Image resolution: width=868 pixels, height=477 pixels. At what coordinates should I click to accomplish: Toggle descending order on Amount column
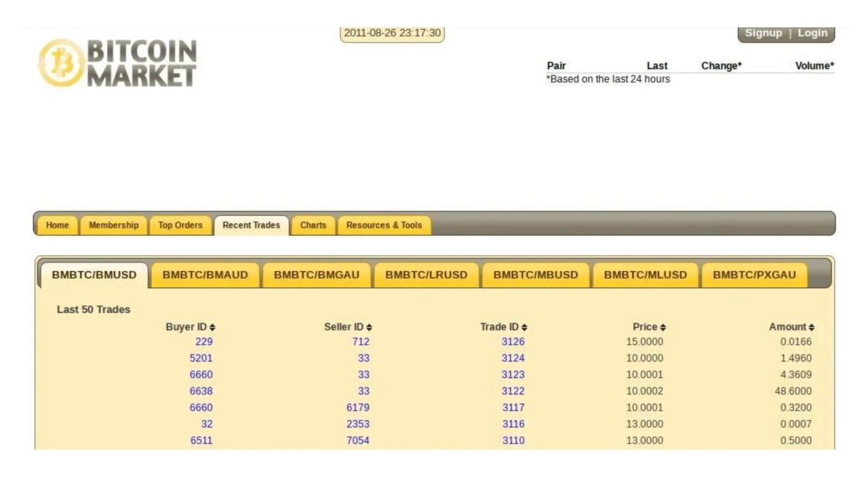[811, 327]
